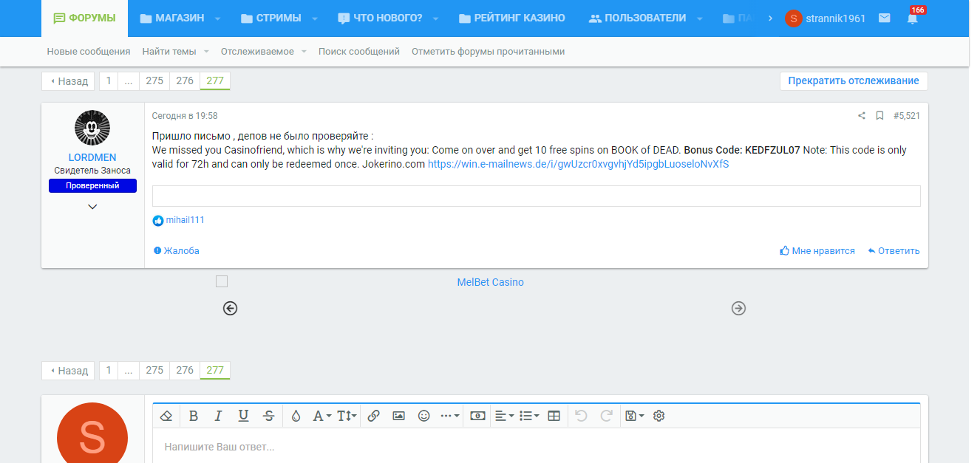Apply strikethrough formatting
The width and height of the screenshot is (980, 463).
pos(269,416)
